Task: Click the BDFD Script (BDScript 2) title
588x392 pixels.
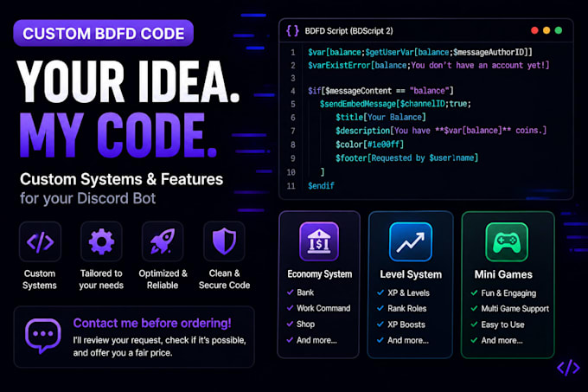Action: click(x=348, y=31)
